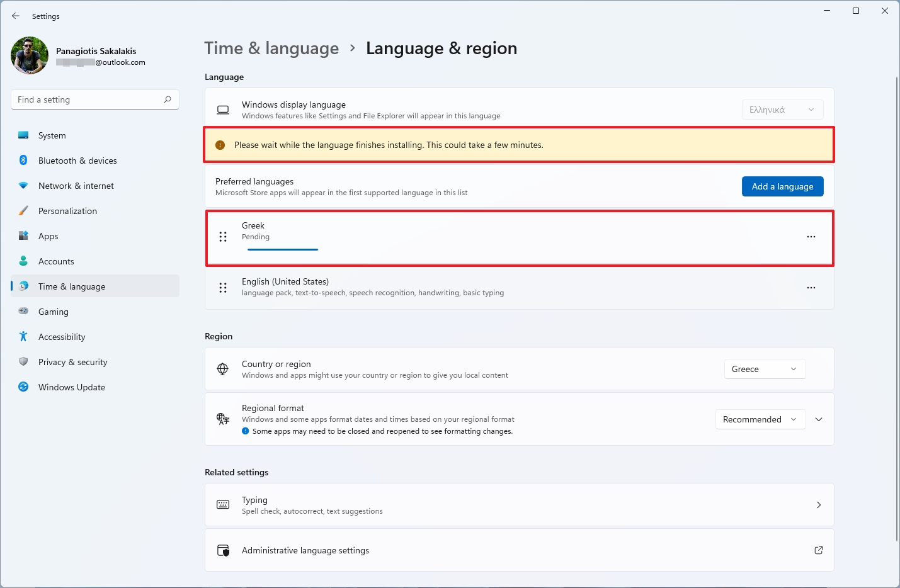The height and width of the screenshot is (588, 900).
Task: Click the back arrow in Settings
Action: 16,16
